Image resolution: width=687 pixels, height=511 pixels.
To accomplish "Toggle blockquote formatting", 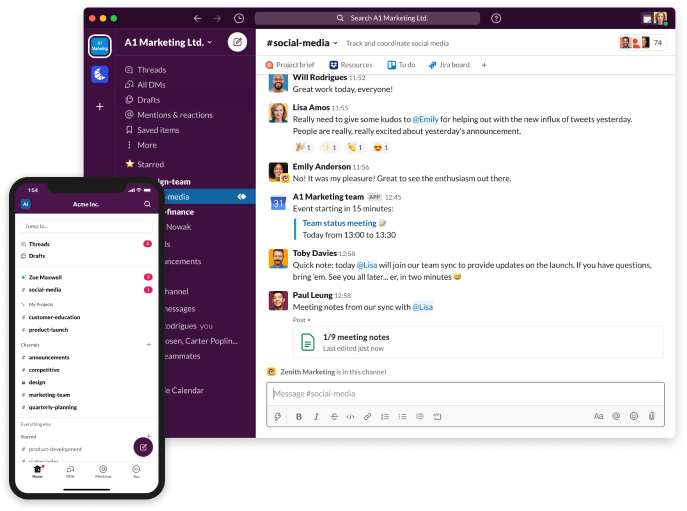I will (x=420, y=416).
